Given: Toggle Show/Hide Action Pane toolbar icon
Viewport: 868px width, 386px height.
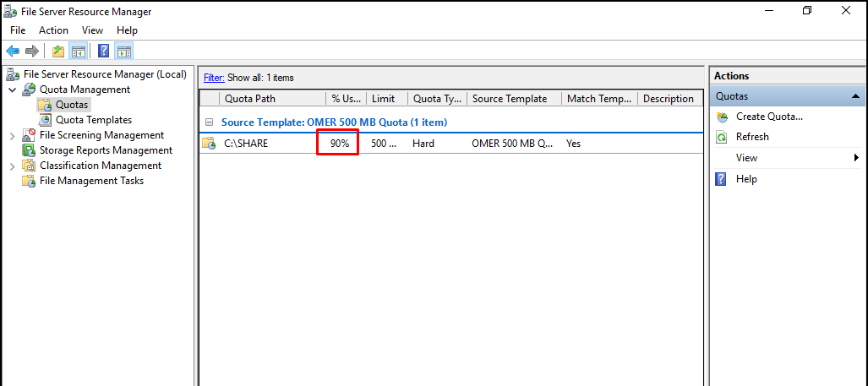Looking at the screenshot, I should [124, 52].
